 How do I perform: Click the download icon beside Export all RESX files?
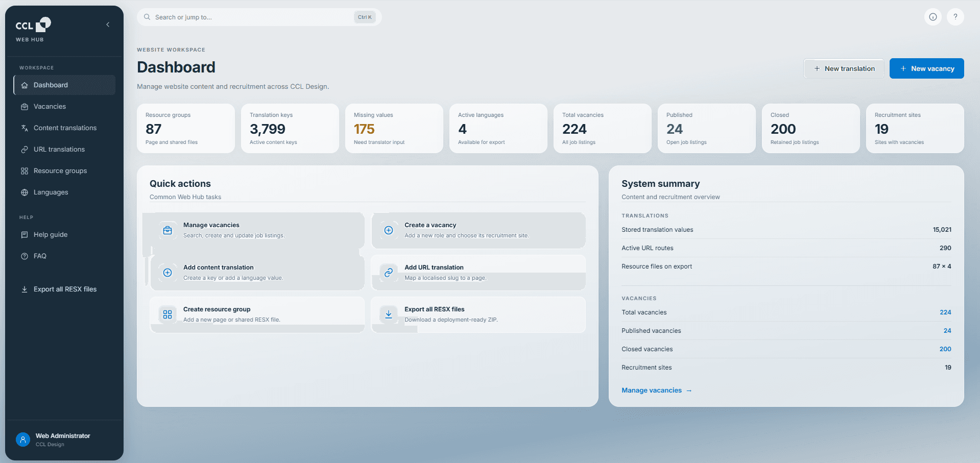25,289
